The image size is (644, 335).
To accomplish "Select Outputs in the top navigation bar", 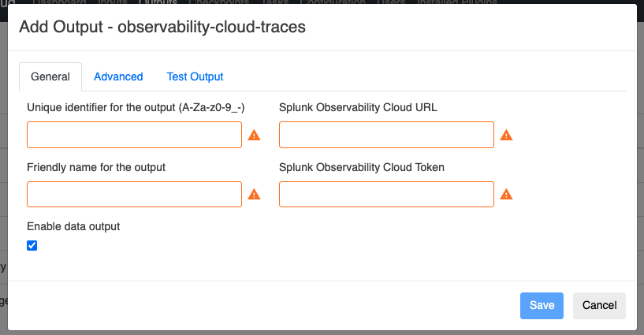I will click(158, 2).
